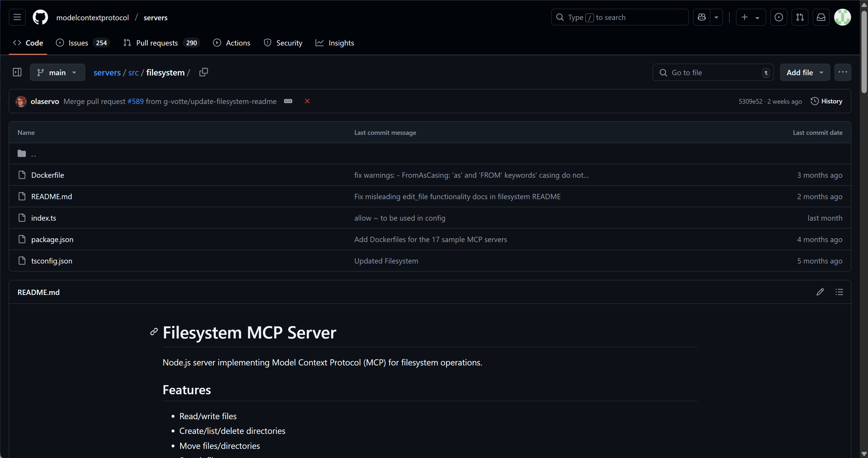Open the user avatar menu
This screenshot has height=458, width=868.
point(842,17)
